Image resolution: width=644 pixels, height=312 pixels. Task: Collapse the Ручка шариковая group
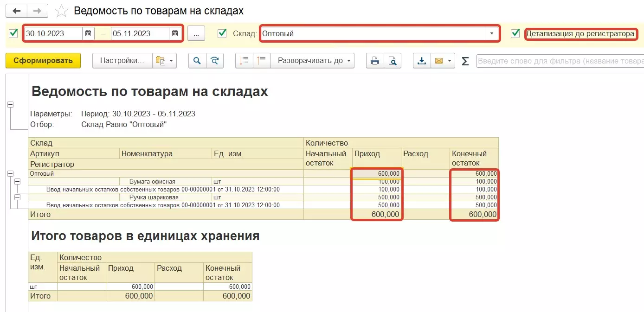coord(17,197)
